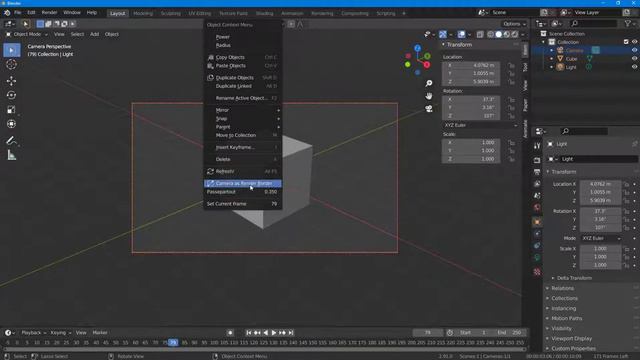This screenshot has height=360, width=640.
Task: Jump to the timeline start frame
Action: [248, 333]
